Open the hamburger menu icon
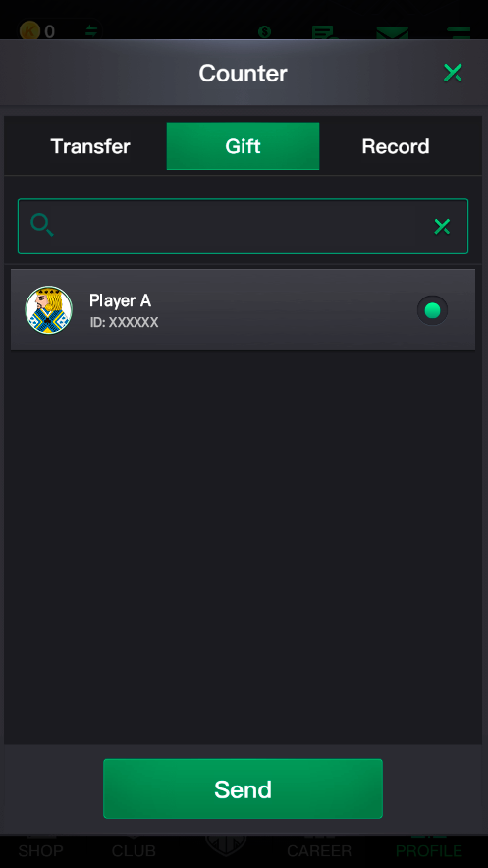The width and height of the screenshot is (488, 868). point(459,33)
